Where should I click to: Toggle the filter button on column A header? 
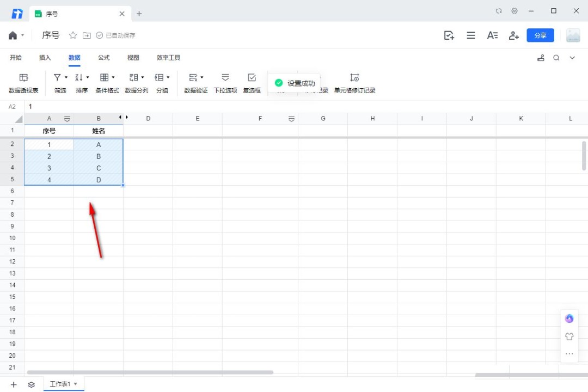tap(67, 119)
